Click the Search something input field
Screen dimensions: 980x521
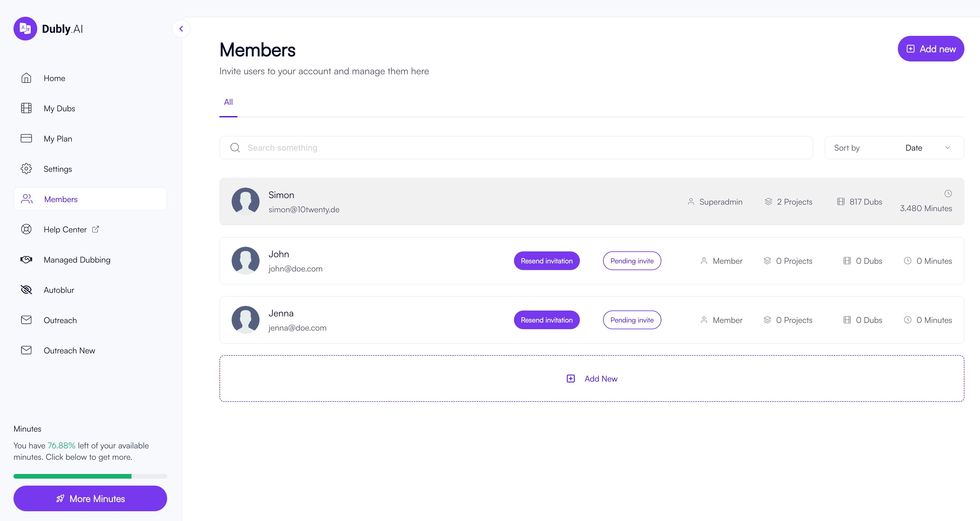[516, 148]
